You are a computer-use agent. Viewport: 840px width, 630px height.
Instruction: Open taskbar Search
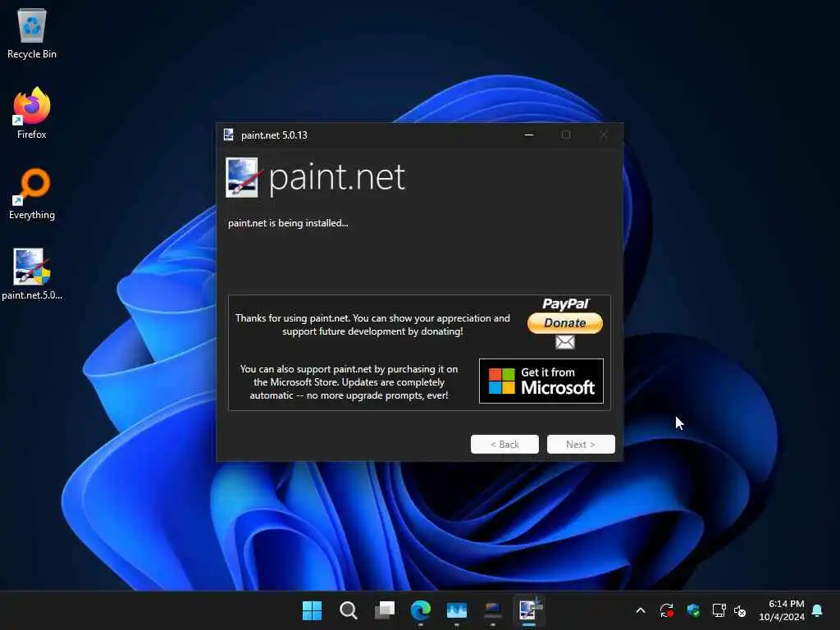coord(348,610)
